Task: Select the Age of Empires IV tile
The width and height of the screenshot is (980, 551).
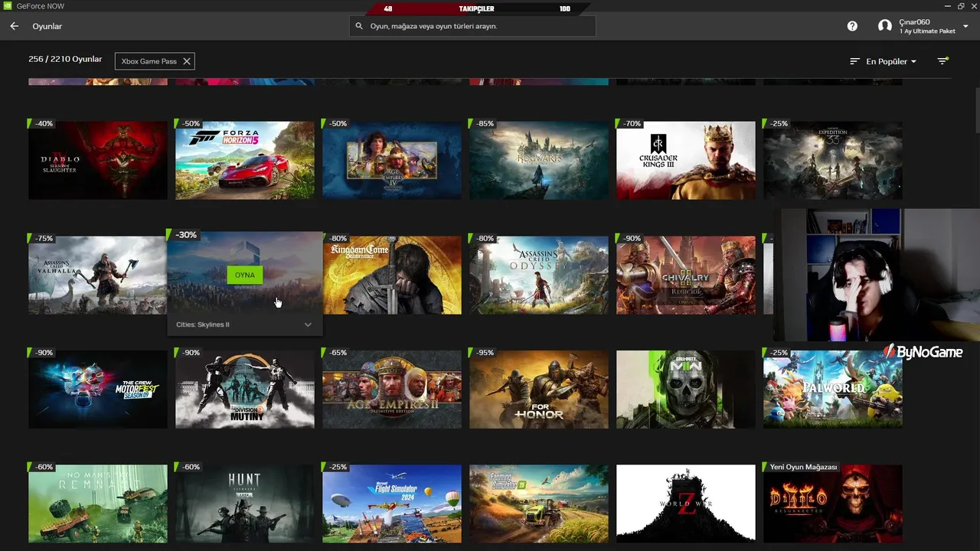Action: 392,160
